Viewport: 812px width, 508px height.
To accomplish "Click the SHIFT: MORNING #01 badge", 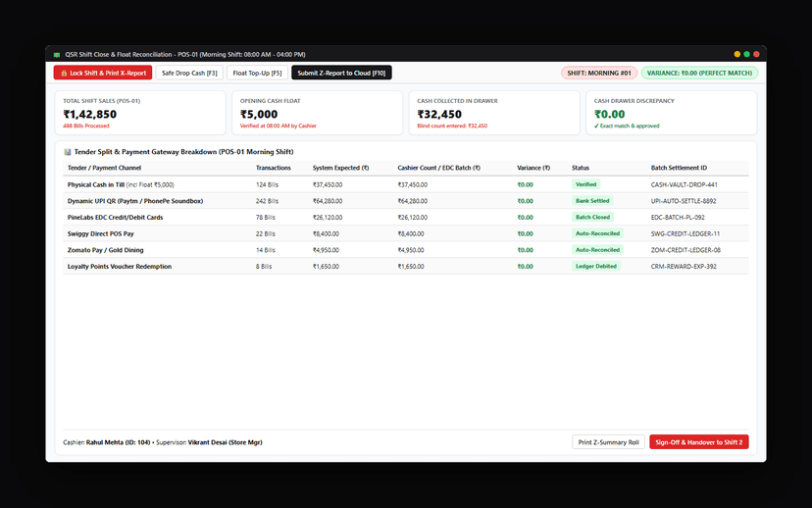I will (x=599, y=73).
